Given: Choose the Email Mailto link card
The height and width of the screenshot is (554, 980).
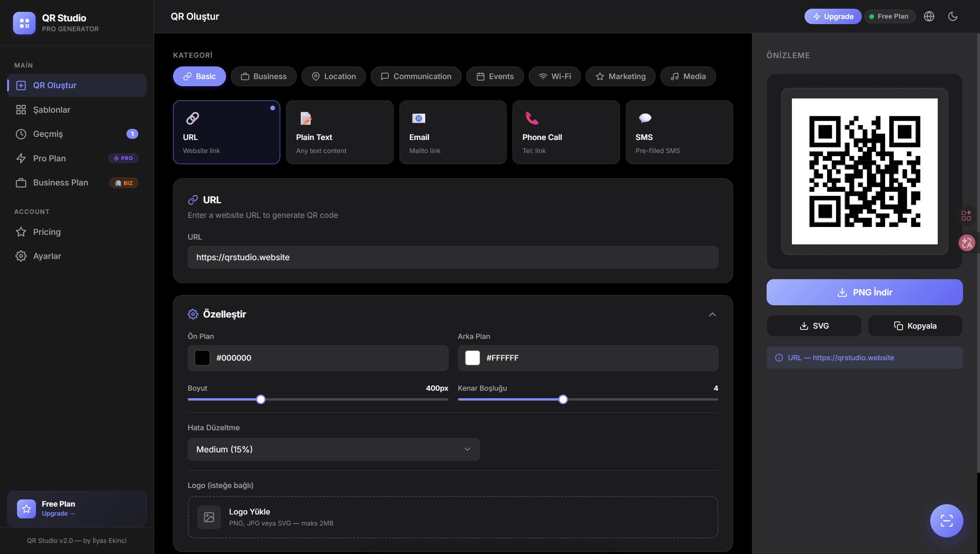Looking at the screenshot, I should tap(453, 132).
